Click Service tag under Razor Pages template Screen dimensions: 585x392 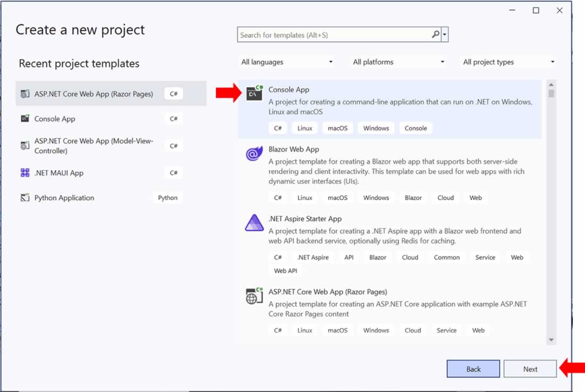[446, 330]
